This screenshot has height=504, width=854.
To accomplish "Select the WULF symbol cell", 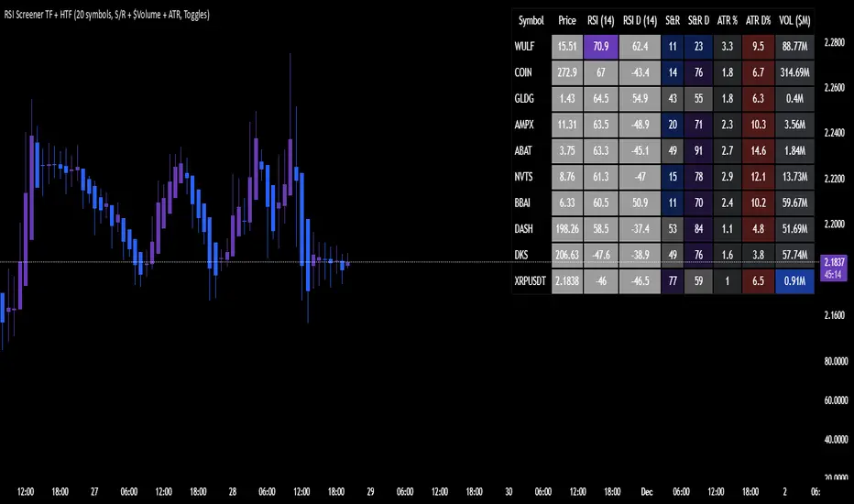I will (x=531, y=47).
